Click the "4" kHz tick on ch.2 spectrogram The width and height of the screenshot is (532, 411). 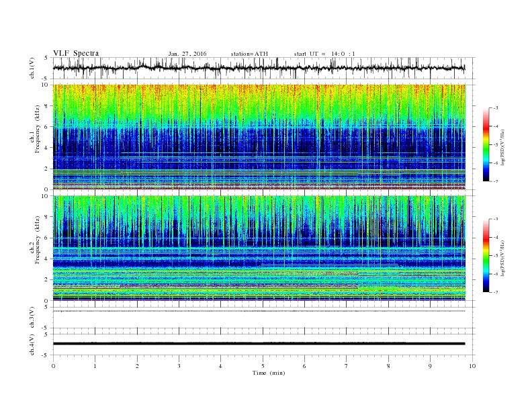coord(46,259)
